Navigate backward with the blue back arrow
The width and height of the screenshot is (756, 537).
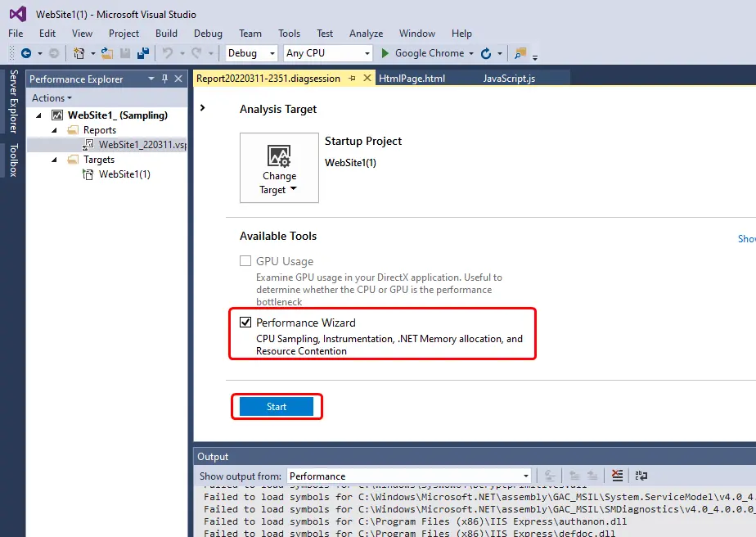[x=26, y=53]
